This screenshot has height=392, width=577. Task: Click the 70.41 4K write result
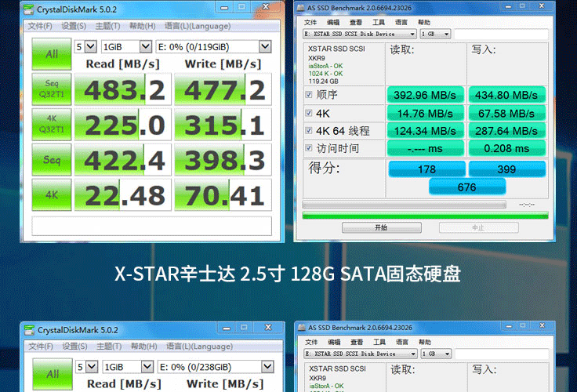223,194
